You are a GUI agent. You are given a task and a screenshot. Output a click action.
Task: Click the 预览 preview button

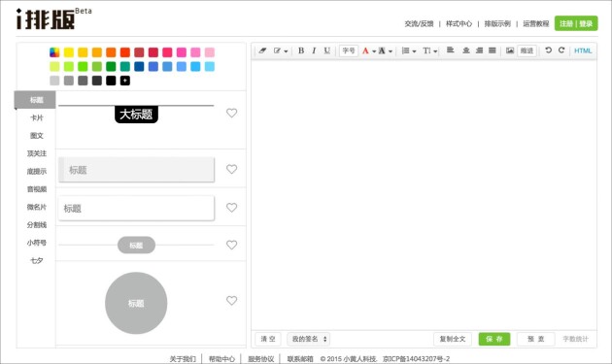[x=535, y=339]
